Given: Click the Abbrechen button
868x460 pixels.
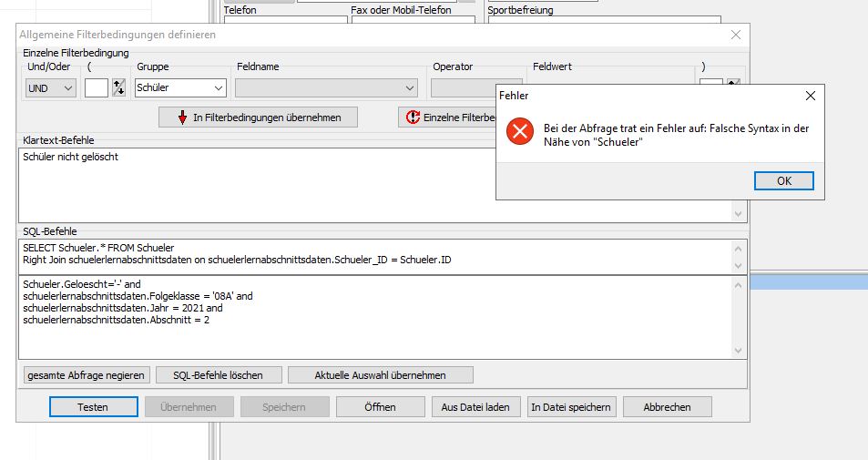Looking at the screenshot, I should (667, 407).
